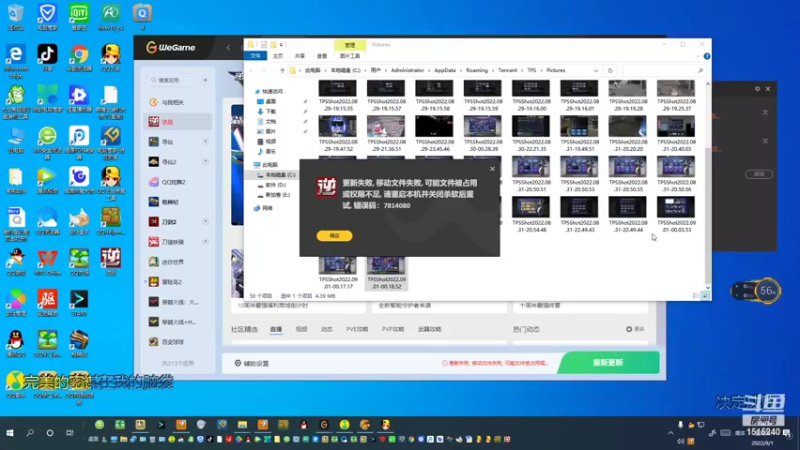The height and width of the screenshot is (450, 800).
Task: Expand the Explorer ribbon chevron
Action: click(697, 56)
